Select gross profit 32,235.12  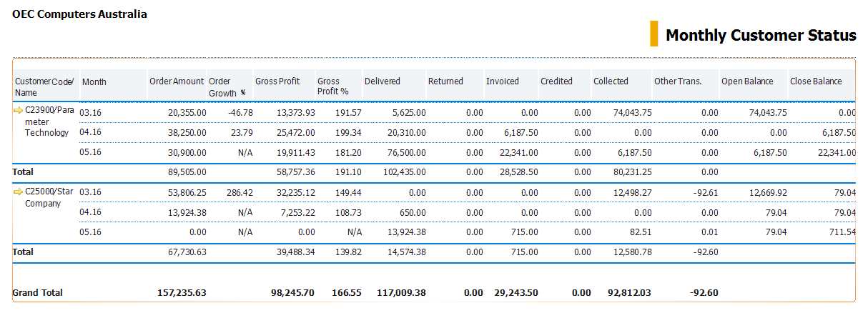(295, 193)
